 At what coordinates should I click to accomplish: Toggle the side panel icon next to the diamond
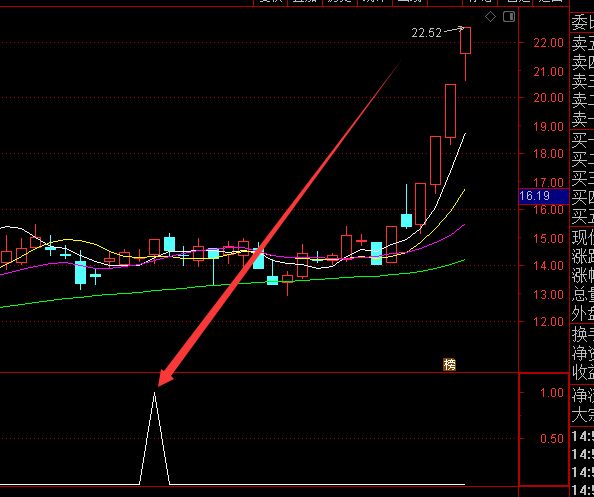(x=509, y=17)
